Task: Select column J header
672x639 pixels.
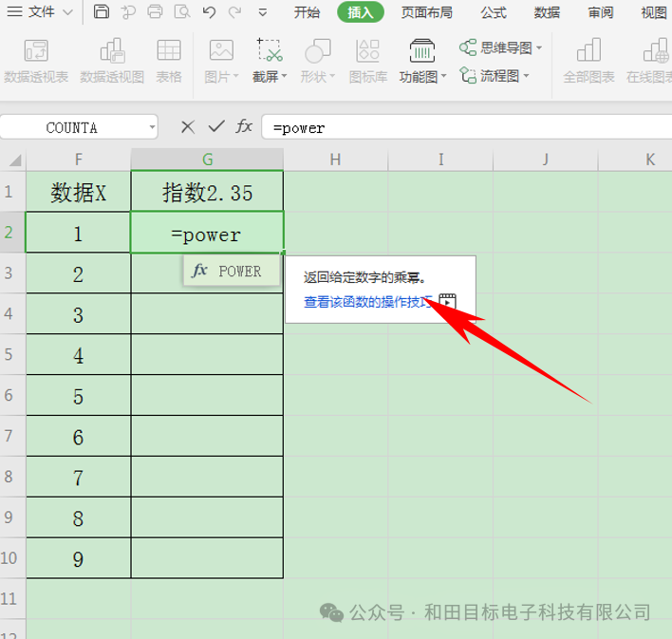Action: tap(545, 160)
